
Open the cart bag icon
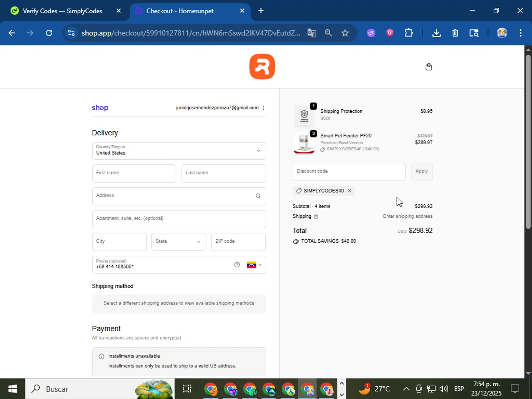click(428, 67)
